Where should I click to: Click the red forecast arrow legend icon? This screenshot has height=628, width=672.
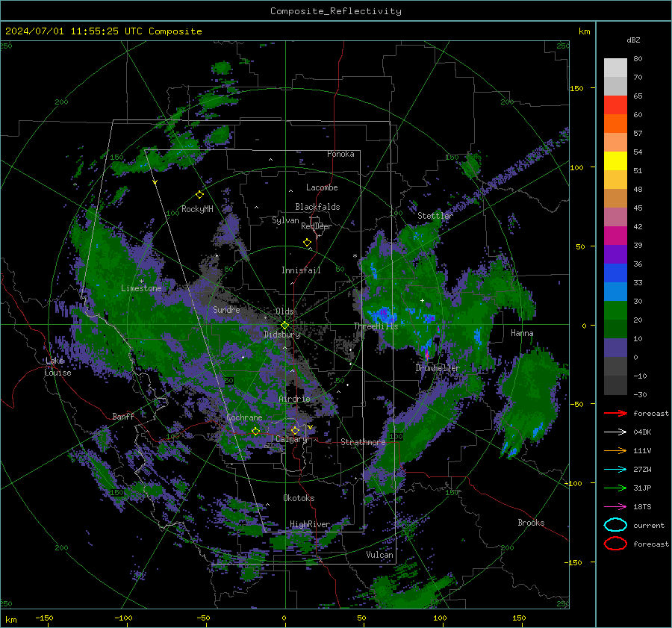[x=615, y=413]
